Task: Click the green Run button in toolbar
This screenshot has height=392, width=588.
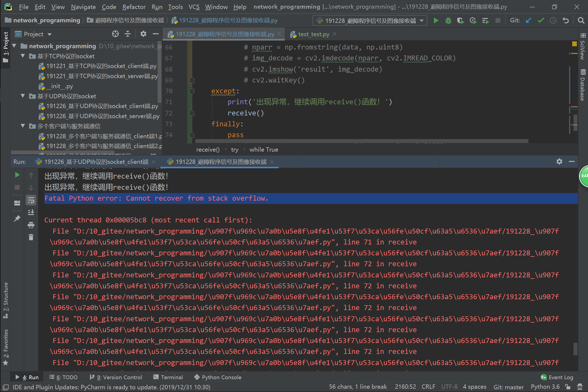Action: [x=436, y=21]
